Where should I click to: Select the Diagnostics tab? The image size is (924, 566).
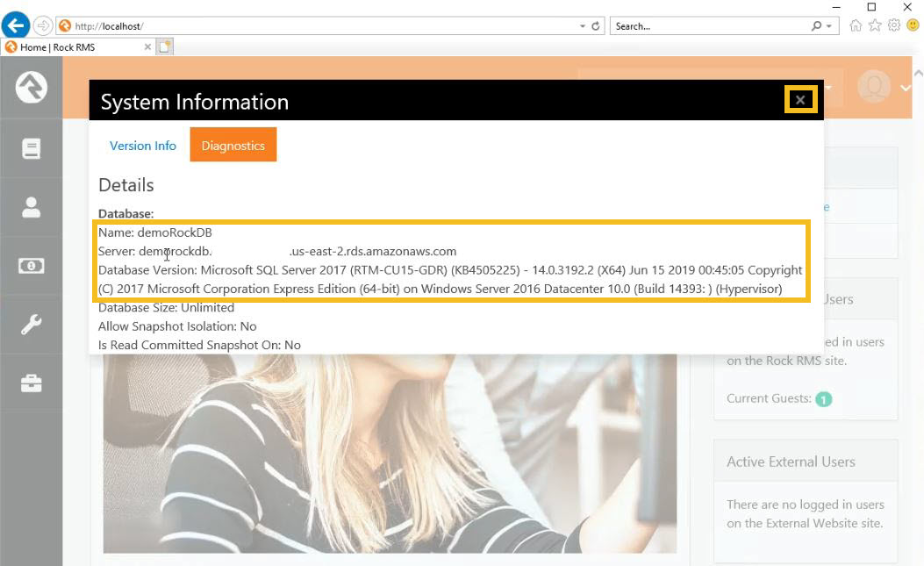click(233, 145)
